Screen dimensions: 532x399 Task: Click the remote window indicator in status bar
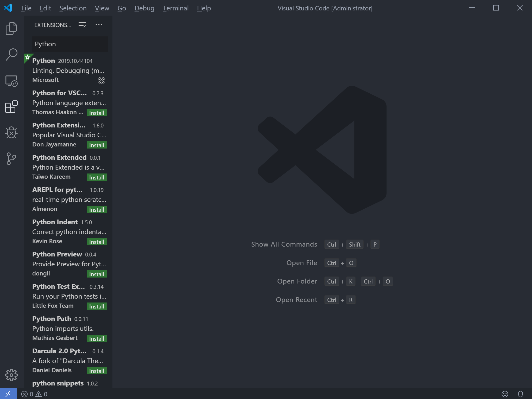click(8, 394)
